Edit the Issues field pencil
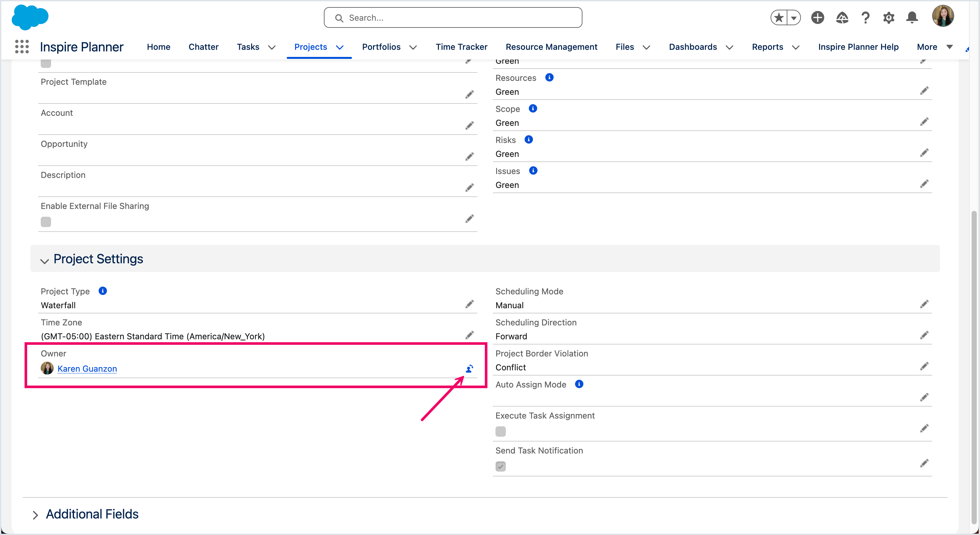The height and width of the screenshot is (535, 980). [x=924, y=184]
